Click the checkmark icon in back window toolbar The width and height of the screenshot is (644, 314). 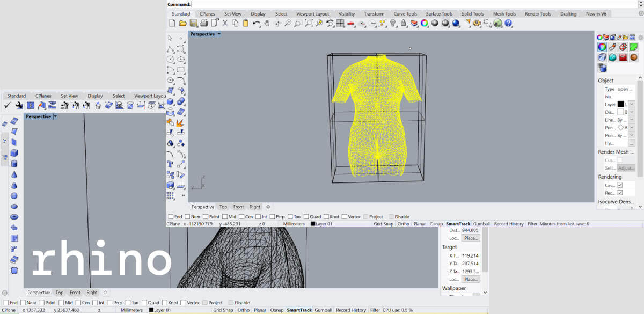pyautogui.click(x=8, y=105)
